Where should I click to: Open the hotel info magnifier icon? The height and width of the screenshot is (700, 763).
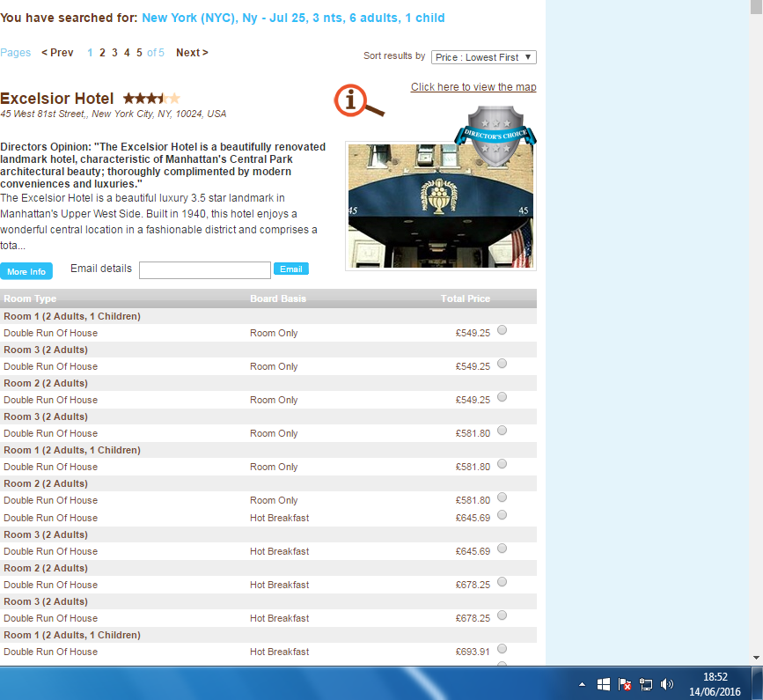359,100
